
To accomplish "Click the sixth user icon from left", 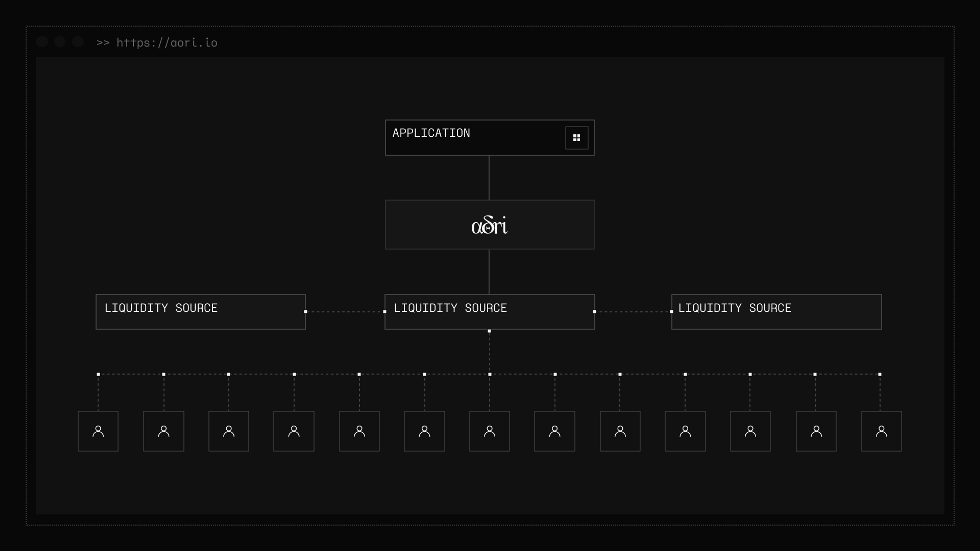I will pos(425,431).
